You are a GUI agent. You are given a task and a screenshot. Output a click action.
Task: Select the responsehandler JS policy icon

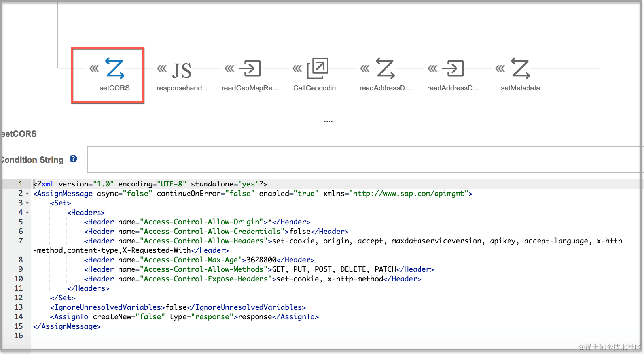(x=182, y=71)
